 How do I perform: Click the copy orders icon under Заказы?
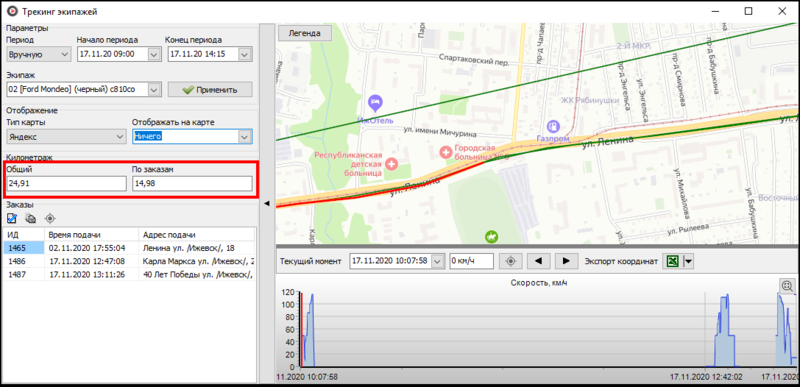pyautogui.click(x=31, y=218)
